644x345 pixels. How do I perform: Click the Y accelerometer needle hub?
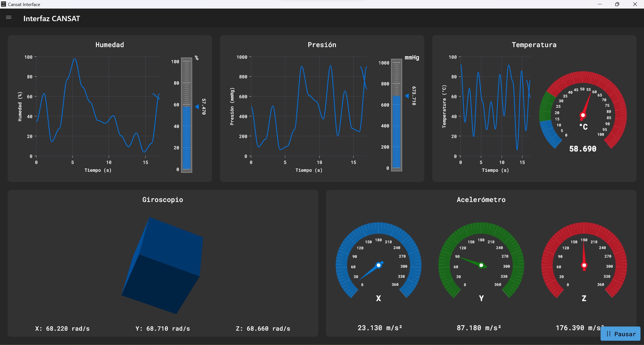pyautogui.click(x=481, y=265)
